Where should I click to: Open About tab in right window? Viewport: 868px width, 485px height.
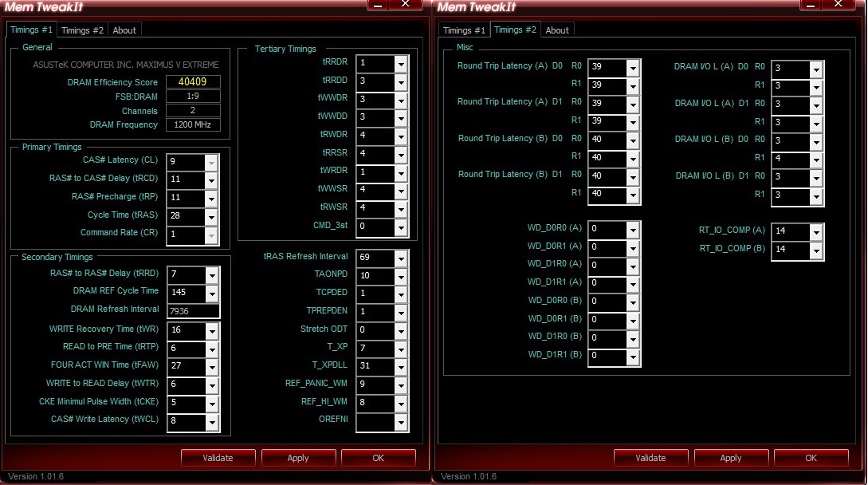tap(557, 30)
